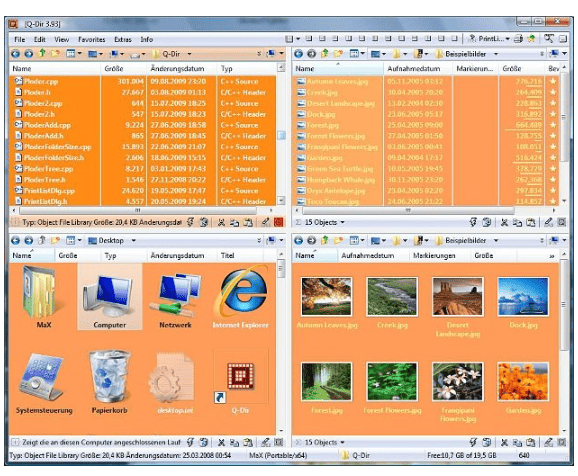Select the Papierkorb recycle bin icon
This screenshot has height=476, width=578.
(x=109, y=382)
